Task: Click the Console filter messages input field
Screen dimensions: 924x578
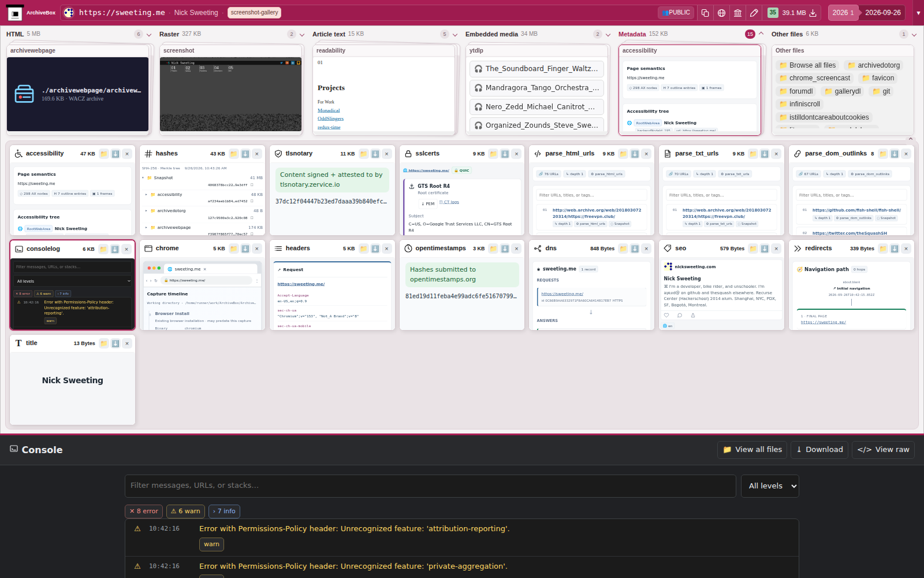Action: (430, 486)
